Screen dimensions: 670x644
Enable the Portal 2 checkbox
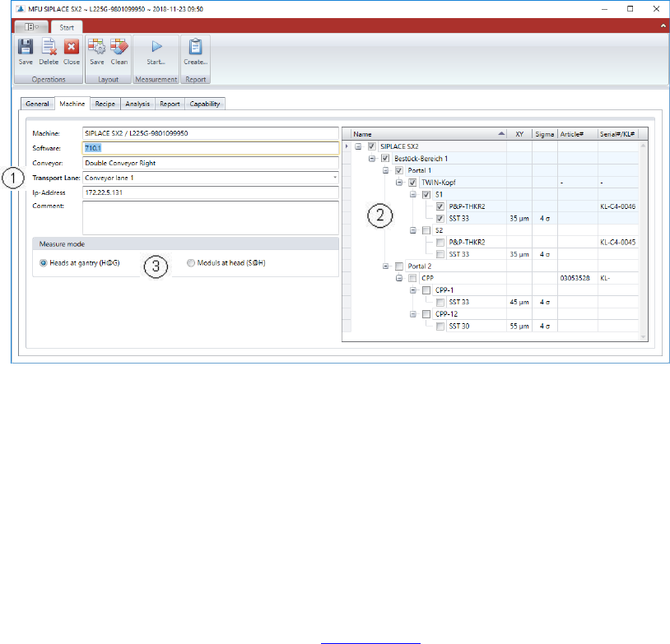400,266
